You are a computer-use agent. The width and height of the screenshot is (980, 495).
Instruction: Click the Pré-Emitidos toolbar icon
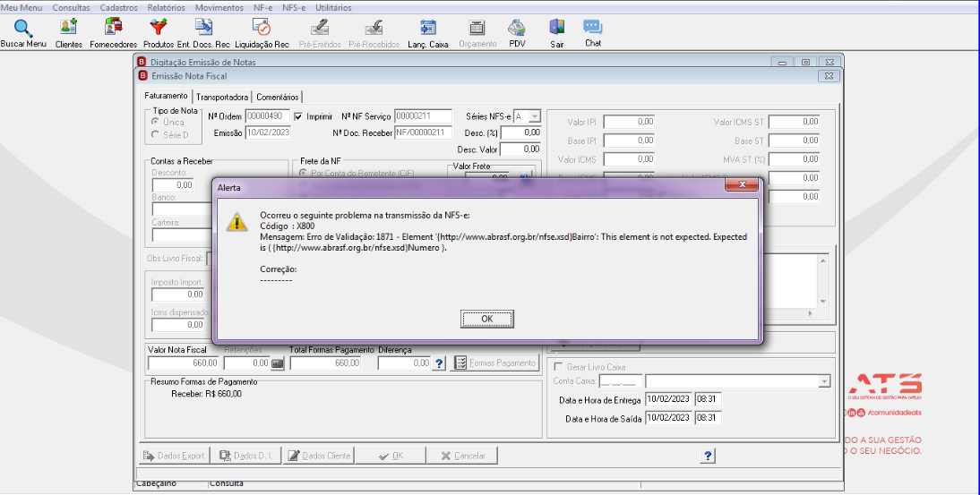point(320,34)
